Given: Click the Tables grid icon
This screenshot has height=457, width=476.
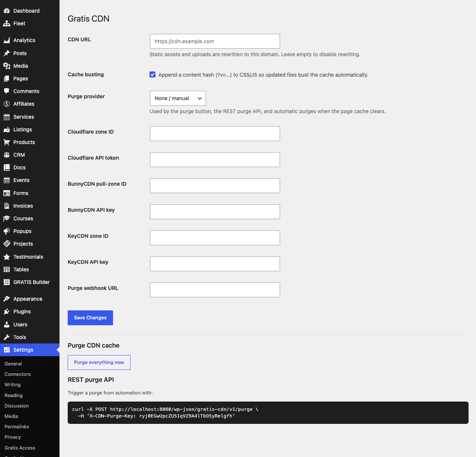Looking at the screenshot, I should coord(7,269).
